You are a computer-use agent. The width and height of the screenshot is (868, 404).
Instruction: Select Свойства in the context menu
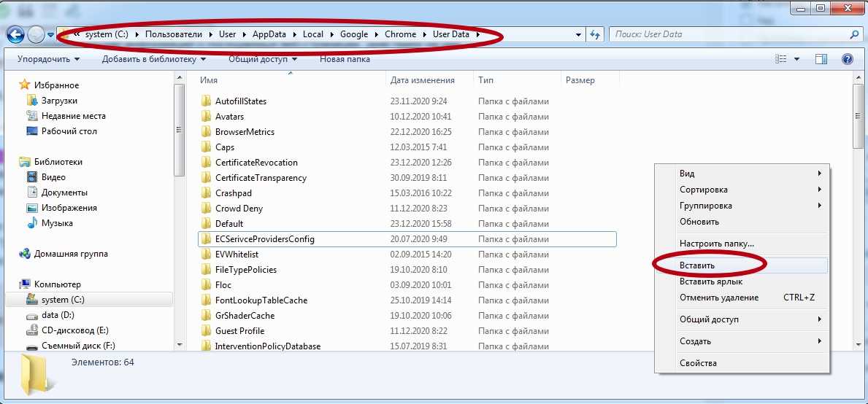[x=698, y=363]
